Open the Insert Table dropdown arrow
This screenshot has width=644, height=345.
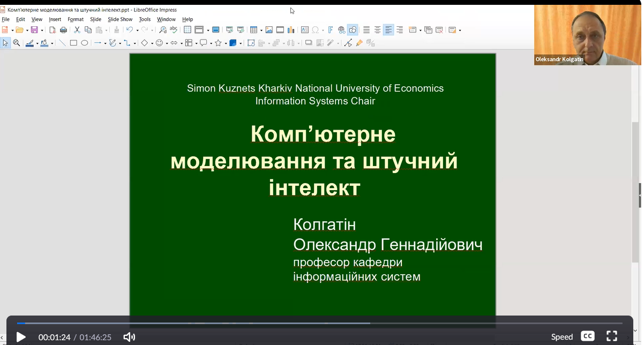(x=261, y=31)
